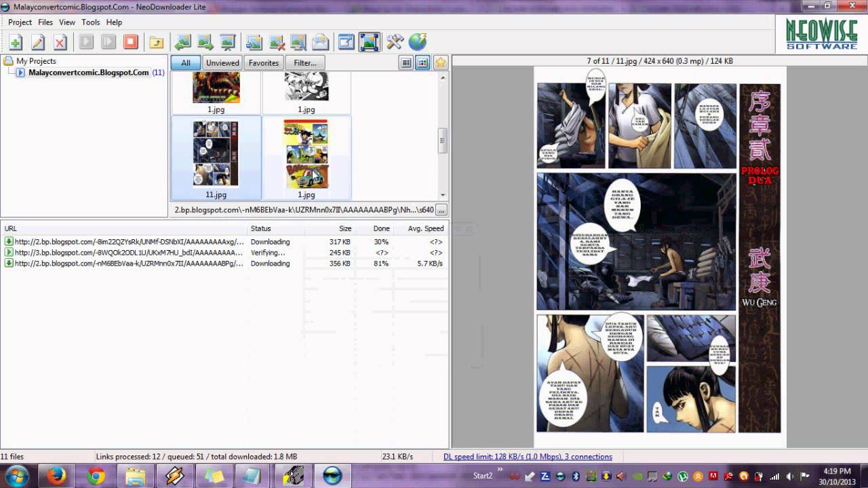Viewport: 868px width, 488px height.
Task: Open the Filter... options
Action: (305, 62)
